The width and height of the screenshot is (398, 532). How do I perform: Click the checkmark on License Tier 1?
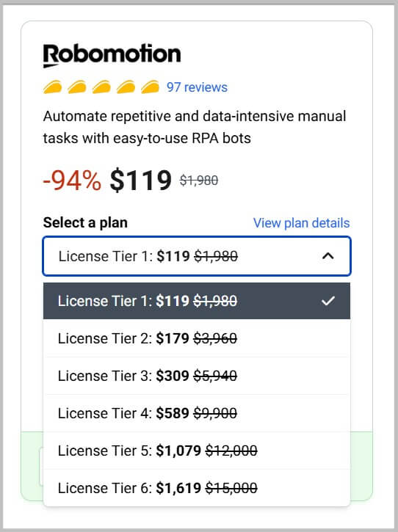(x=328, y=301)
